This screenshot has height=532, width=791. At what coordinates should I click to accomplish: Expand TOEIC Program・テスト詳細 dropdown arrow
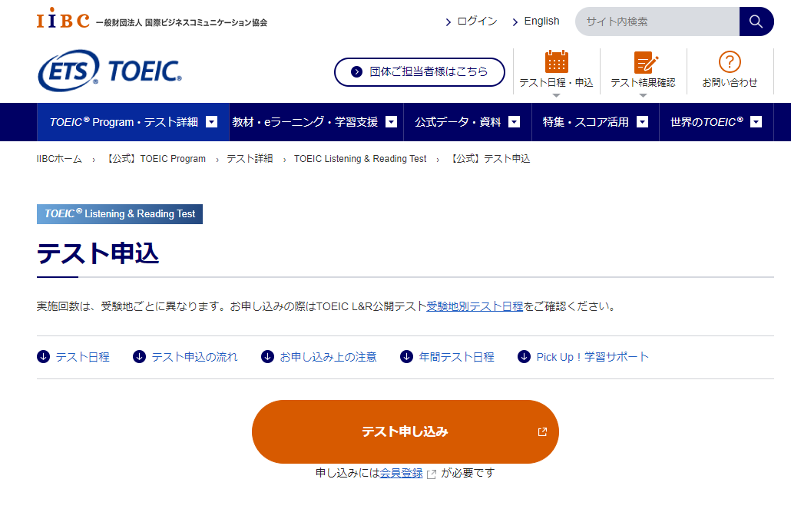(212, 121)
